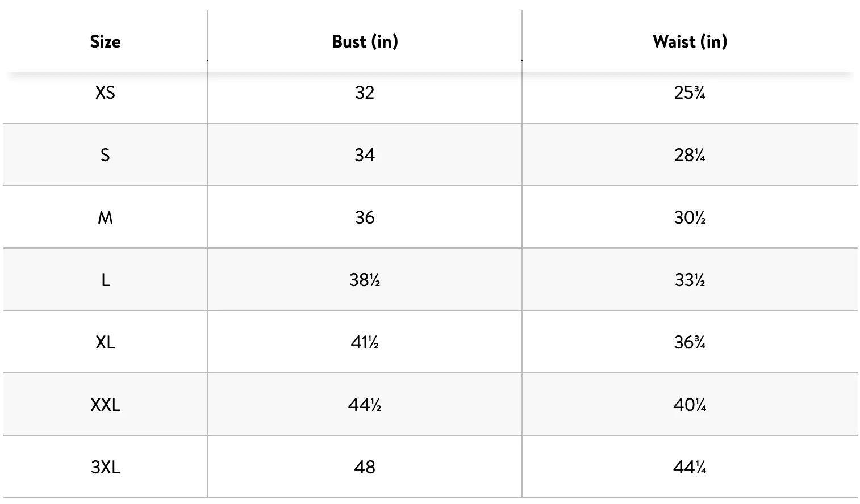Image resolution: width=860 pixels, height=504 pixels.
Task: Select the XS size cell
Action: (105, 93)
